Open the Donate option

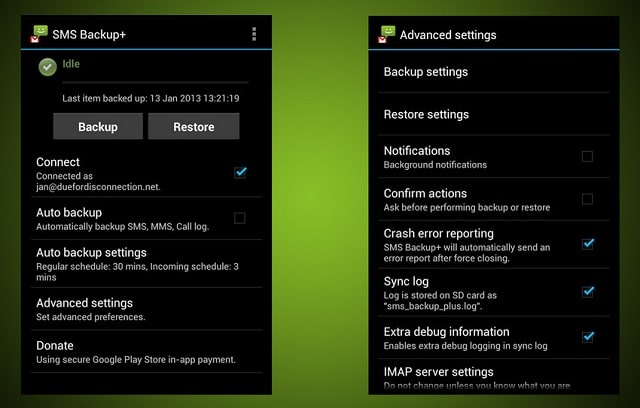coord(146,351)
